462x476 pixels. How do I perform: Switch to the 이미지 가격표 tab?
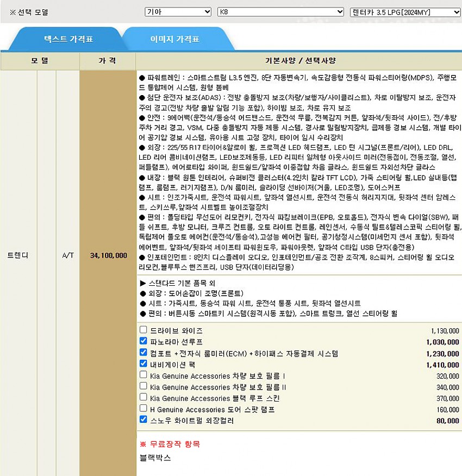point(174,39)
